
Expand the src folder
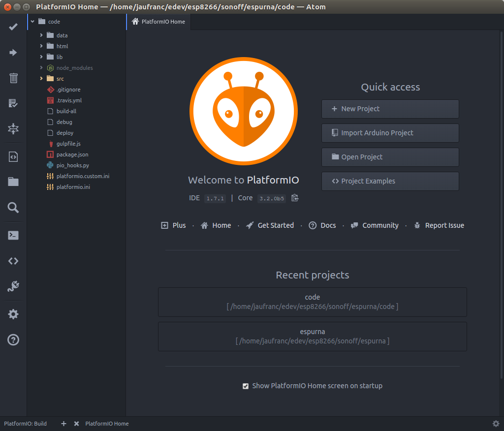click(41, 78)
